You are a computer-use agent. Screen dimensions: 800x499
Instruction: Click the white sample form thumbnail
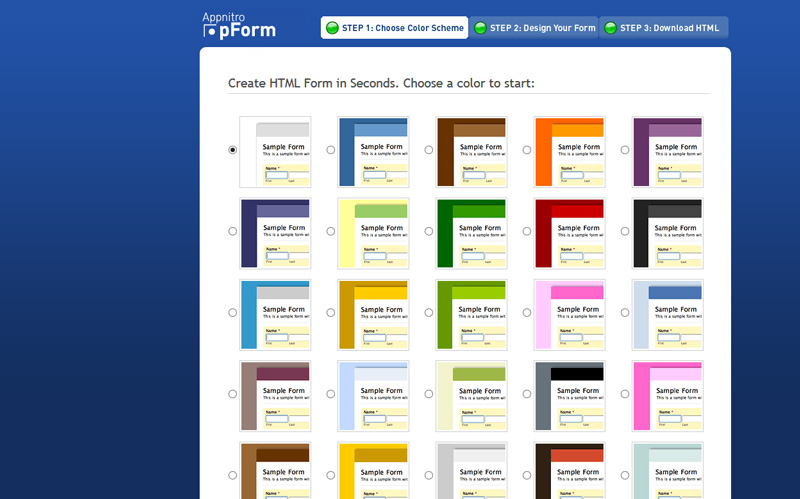pyautogui.click(x=275, y=152)
